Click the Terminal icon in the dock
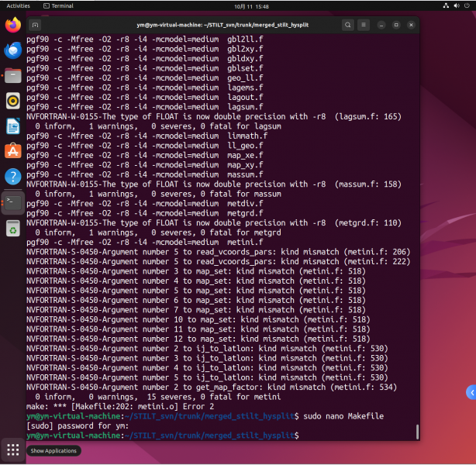The height and width of the screenshot is (465, 476). coord(12,203)
